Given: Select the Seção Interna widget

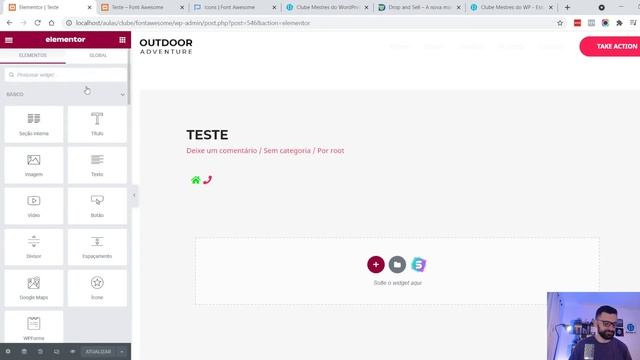Looking at the screenshot, I should click(34, 124).
